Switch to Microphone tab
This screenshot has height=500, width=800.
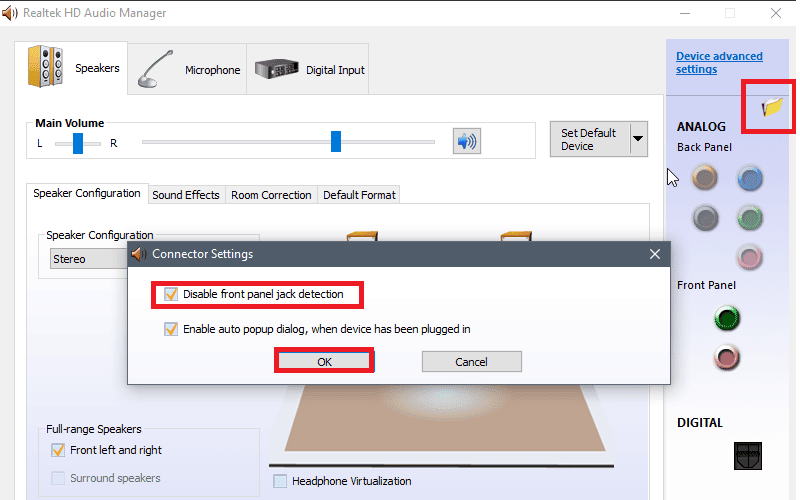click(187, 69)
